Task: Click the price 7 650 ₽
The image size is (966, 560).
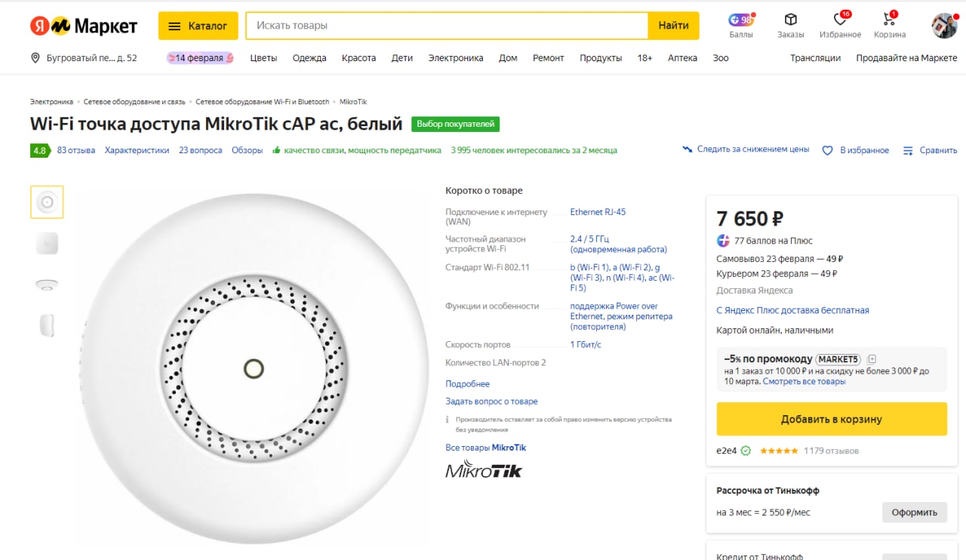Action: coord(749,219)
